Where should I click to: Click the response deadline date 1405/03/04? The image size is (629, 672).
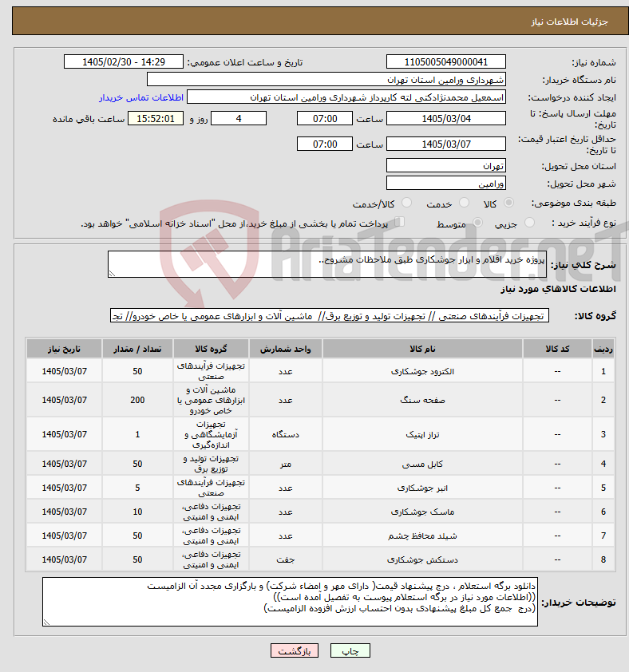[x=446, y=119]
